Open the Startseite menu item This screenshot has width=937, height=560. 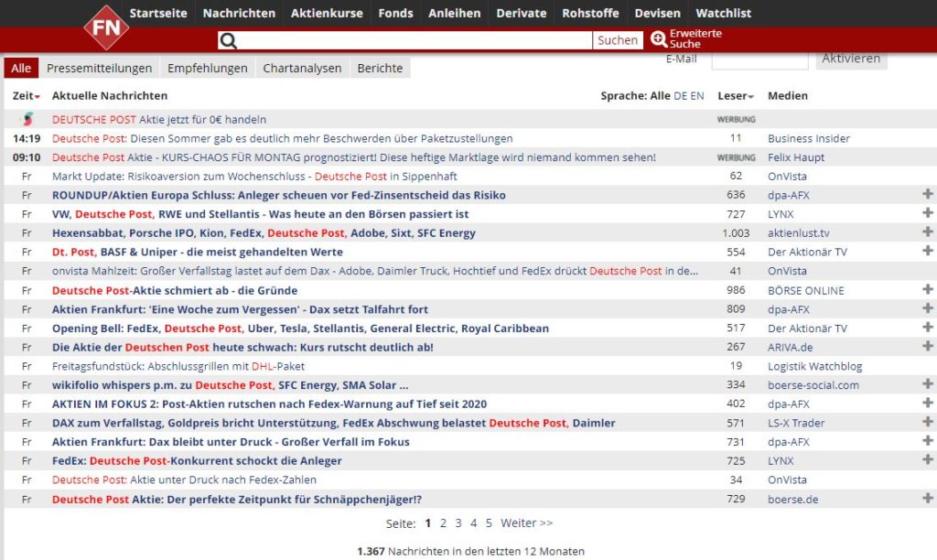(158, 13)
